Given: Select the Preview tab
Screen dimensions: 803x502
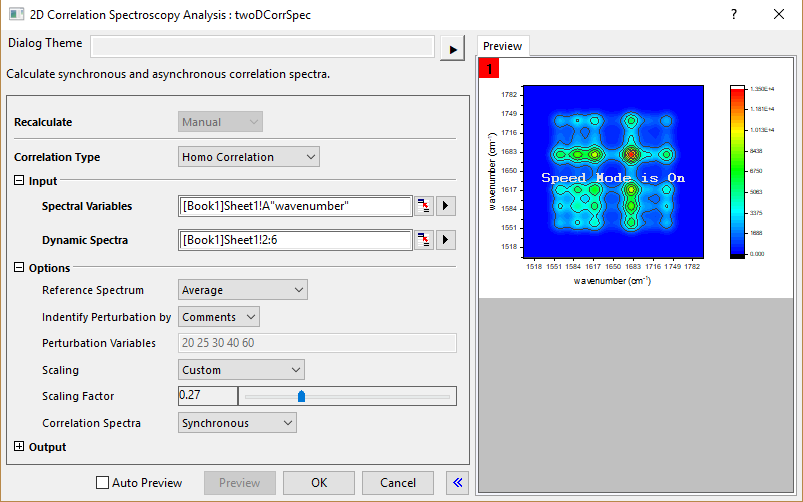Looking at the screenshot, I should (x=502, y=46).
